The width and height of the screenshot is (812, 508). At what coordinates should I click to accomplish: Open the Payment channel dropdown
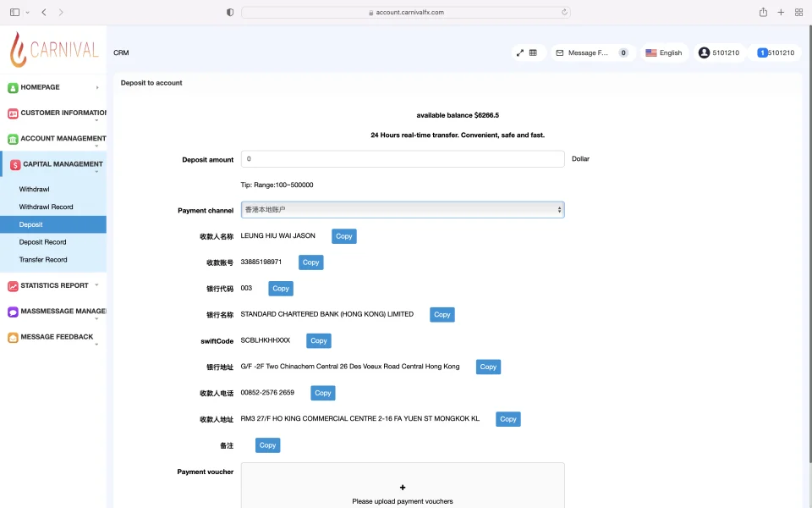[x=403, y=209]
